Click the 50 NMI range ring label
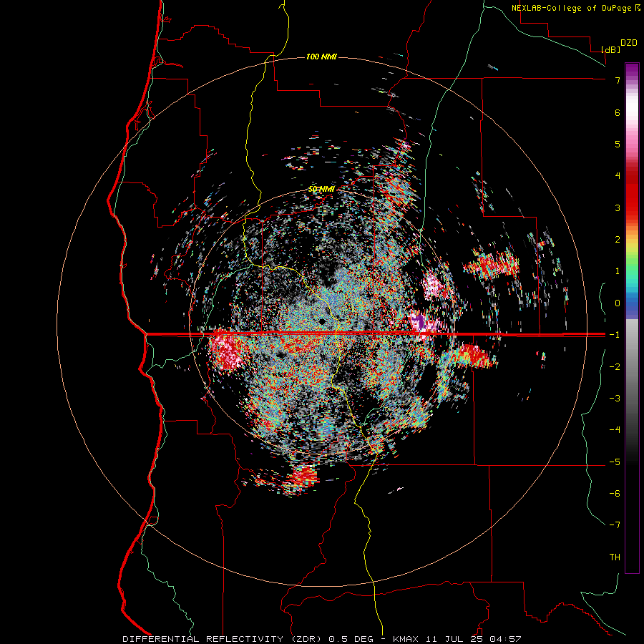644x644 pixels. (321, 189)
